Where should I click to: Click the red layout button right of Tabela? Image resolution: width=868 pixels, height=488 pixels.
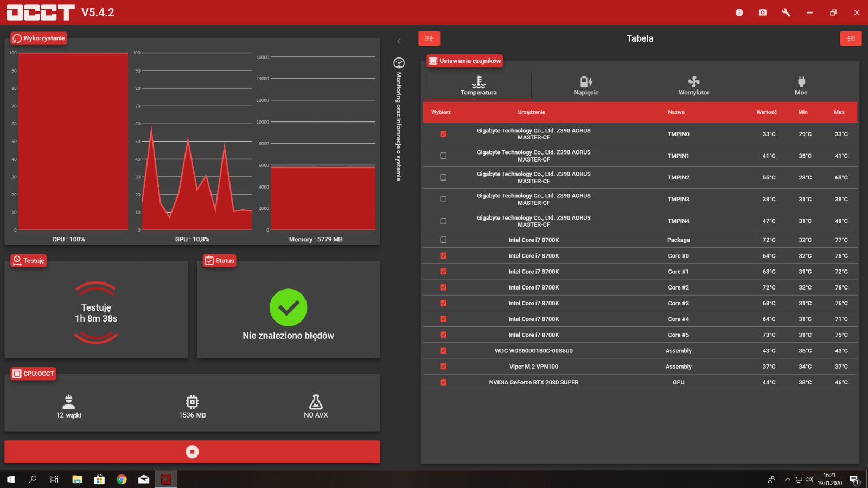point(851,38)
